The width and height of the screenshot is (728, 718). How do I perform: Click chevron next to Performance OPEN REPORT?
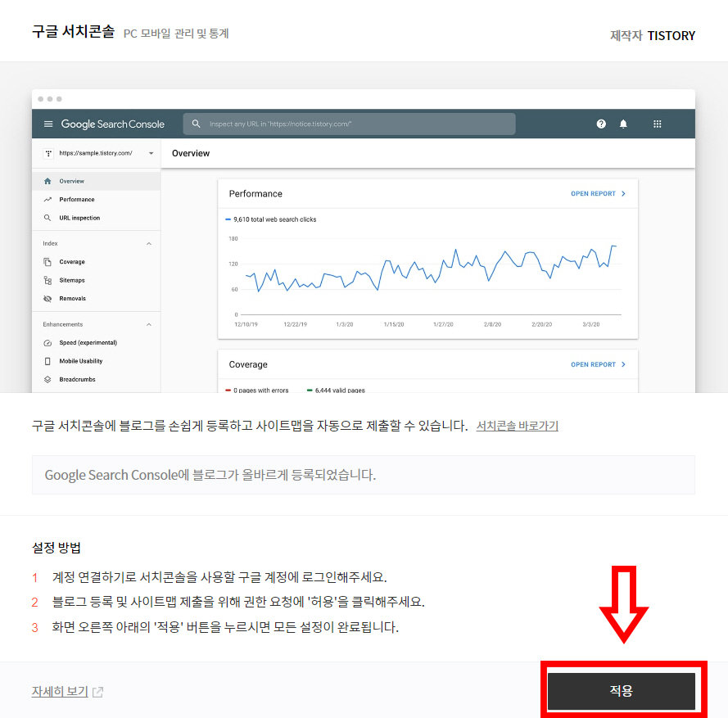623,193
